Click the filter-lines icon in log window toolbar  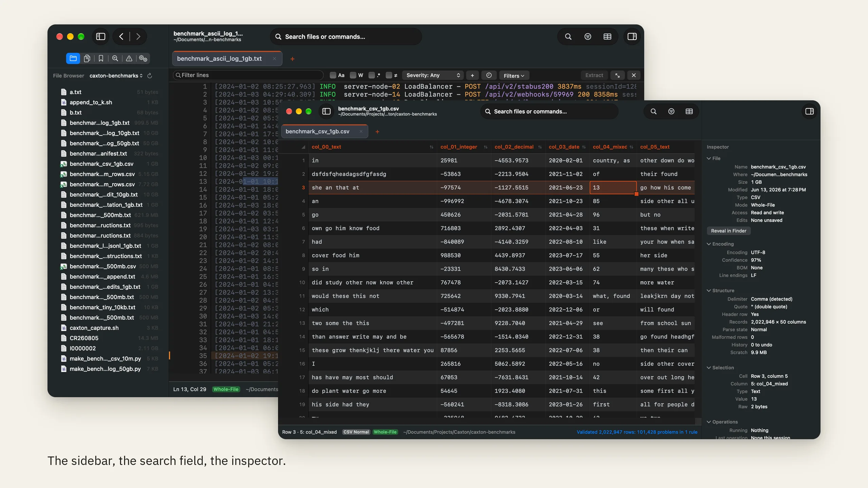pos(588,37)
